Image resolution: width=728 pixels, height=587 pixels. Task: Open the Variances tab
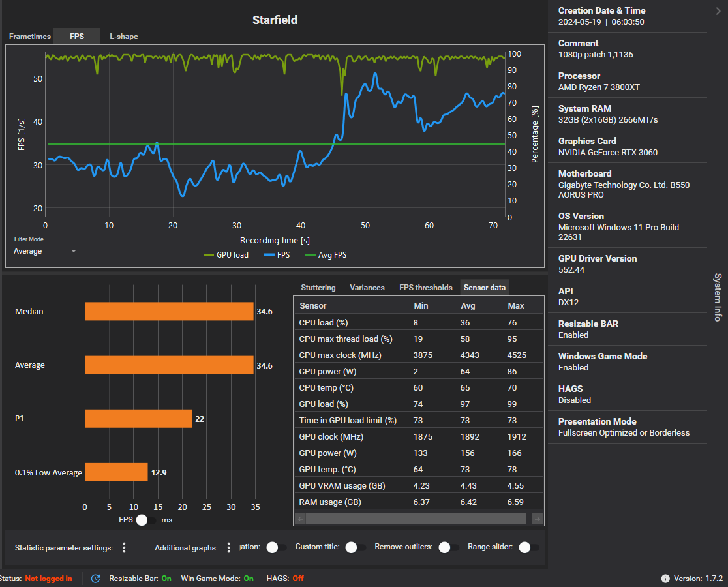[367, 288]
